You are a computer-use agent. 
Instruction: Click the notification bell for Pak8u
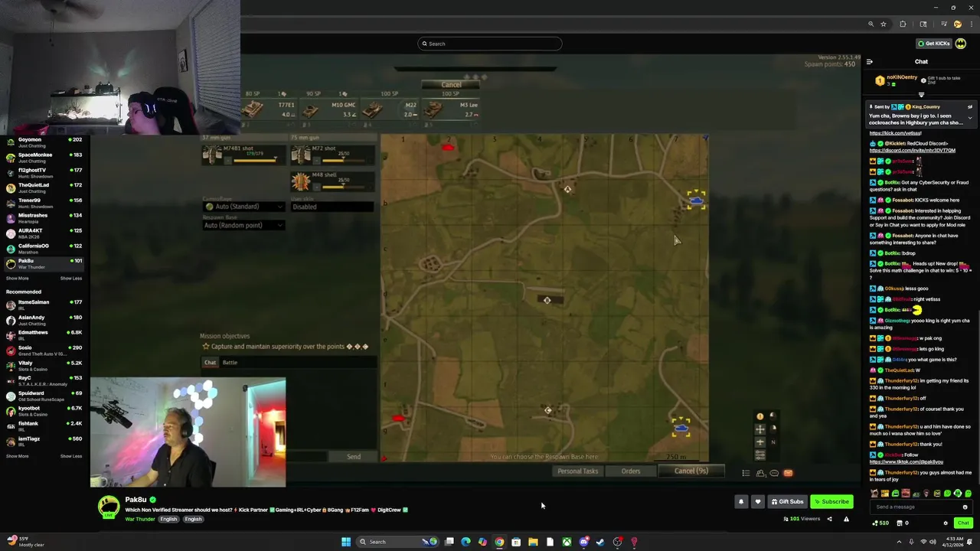click(740, 502)
